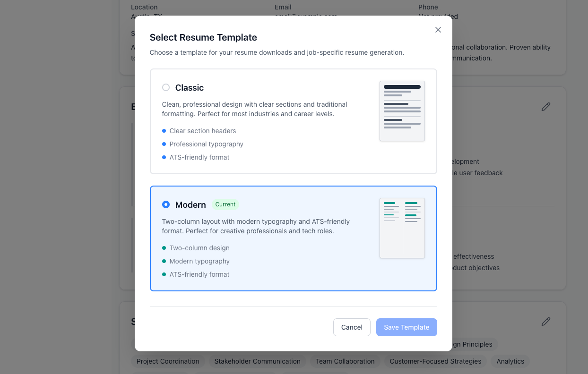Click the pencil edit icon beside the 'elopment' text

(x=546, y=107)
